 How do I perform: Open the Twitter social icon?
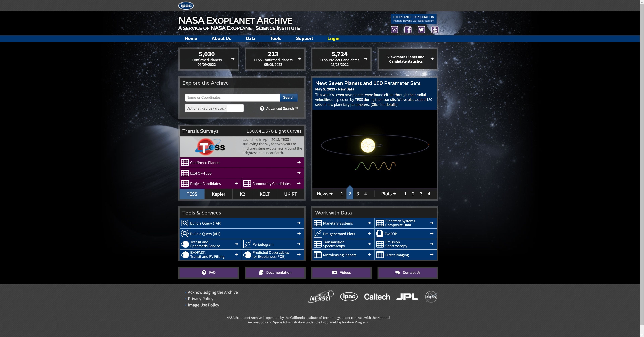(x=421, y=30)
